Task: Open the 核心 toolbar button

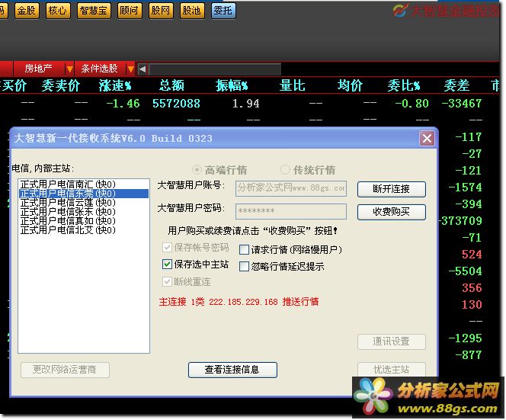Action: tap(58, 11)
